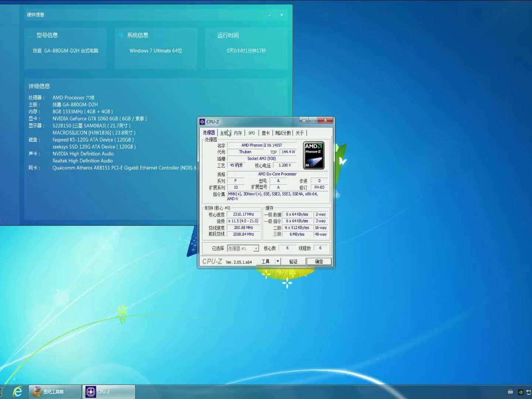
Task: Click the CPU-Z title bar app icon
Action: click(202, 122)
